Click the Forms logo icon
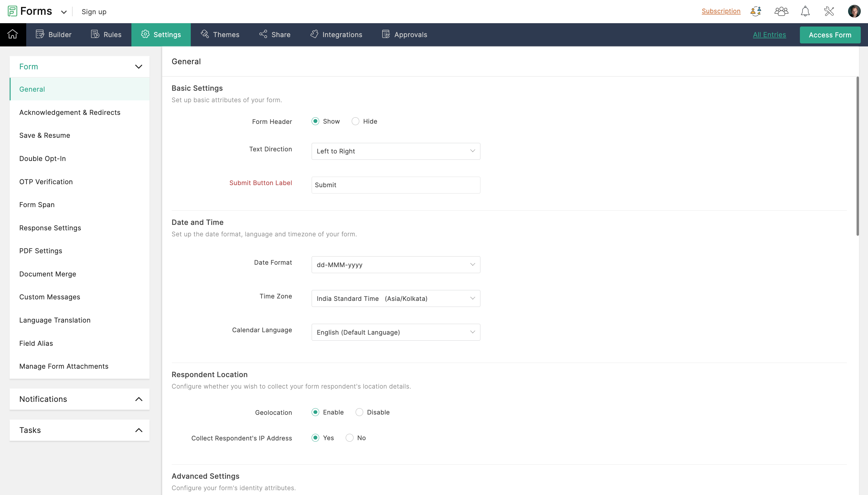Screen dimensions: 868x495 point(13,11)
